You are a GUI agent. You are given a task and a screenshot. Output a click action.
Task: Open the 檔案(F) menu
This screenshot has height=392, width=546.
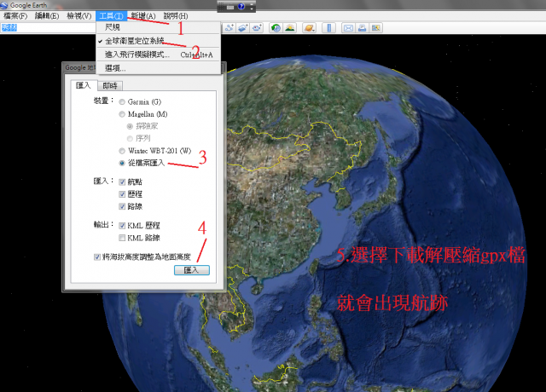[15, 16]
